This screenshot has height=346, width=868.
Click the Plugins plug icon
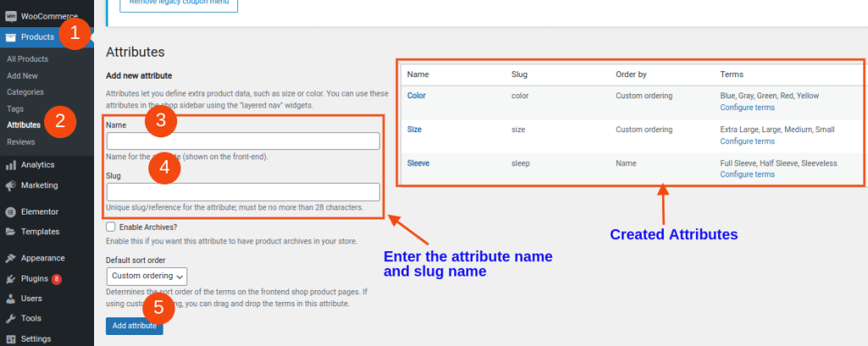point(10,279)
